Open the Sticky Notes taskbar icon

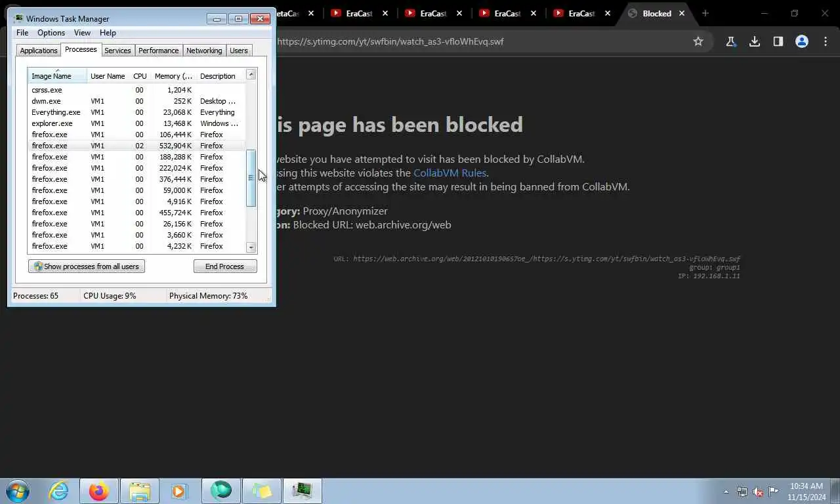(x=262, y=491)
